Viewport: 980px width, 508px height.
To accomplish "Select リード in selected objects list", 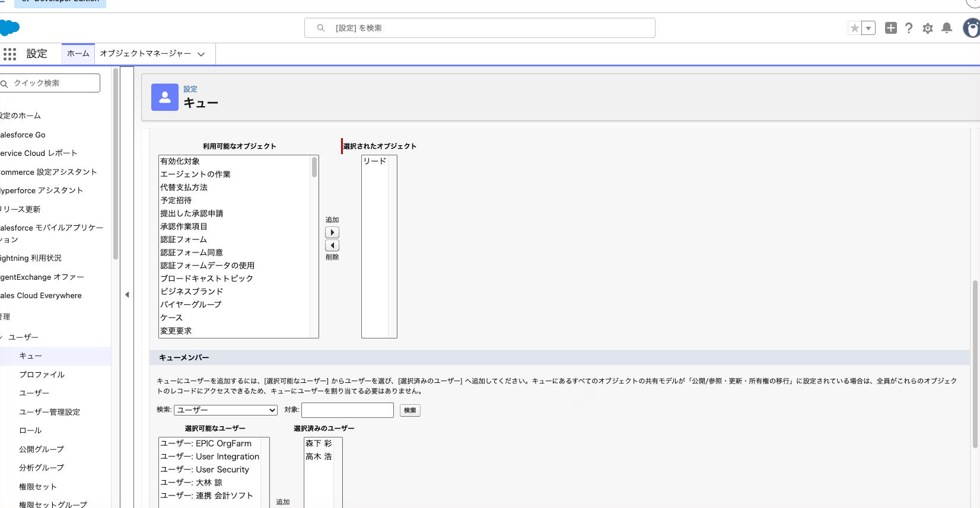I will tap(375, 161).
